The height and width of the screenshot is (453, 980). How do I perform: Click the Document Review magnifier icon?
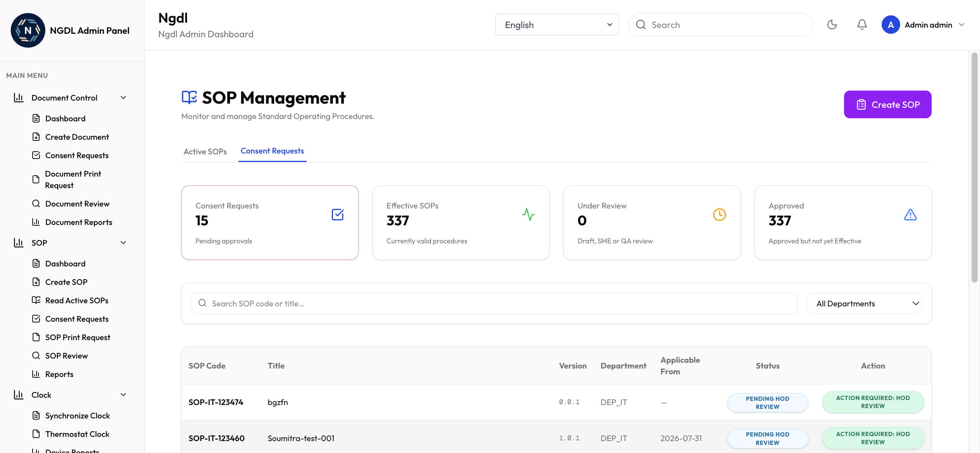[x=36, y=203]
